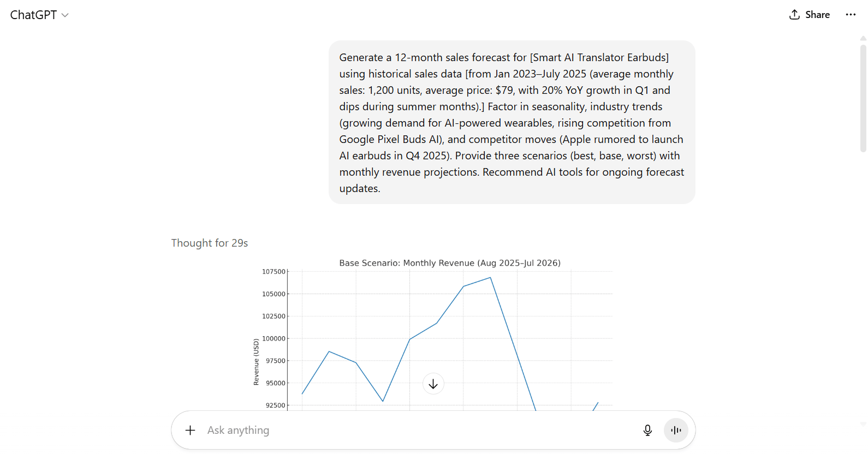Jump to the bottom with the down-arrow button
Viewport: 868px width, 454px height.
point(433,384)
